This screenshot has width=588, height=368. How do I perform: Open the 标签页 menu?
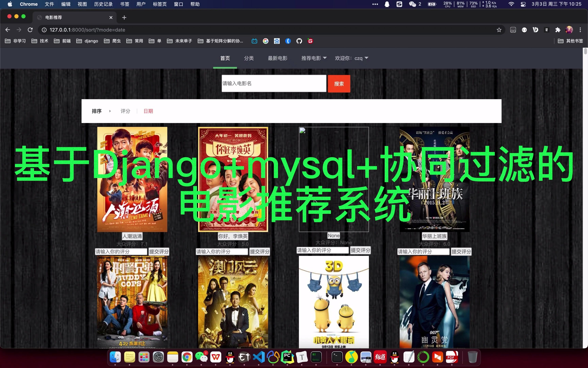160,4
